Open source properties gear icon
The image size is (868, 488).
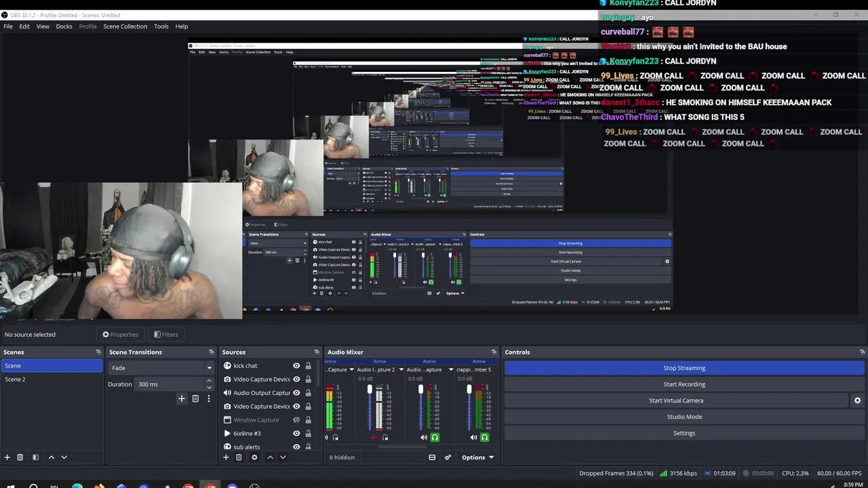254,457
